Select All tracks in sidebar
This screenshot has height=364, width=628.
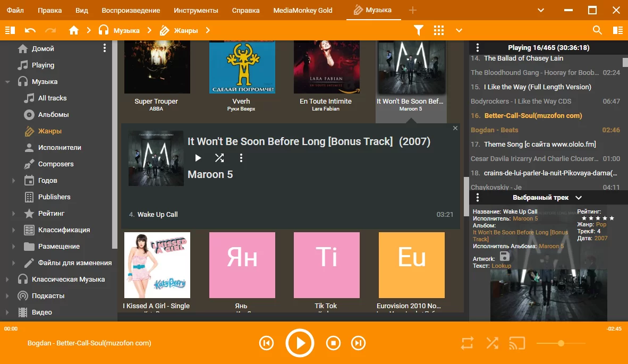pos(52,98)
